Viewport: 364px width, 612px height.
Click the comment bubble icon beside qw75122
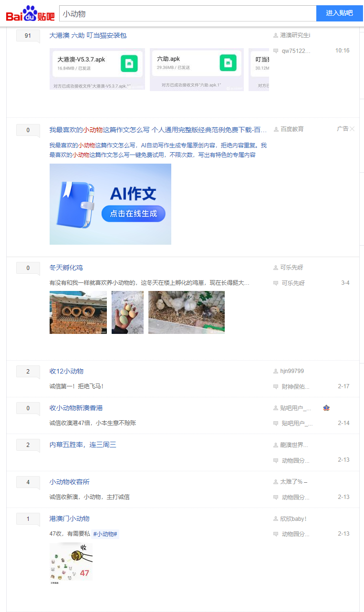point(276,51)
